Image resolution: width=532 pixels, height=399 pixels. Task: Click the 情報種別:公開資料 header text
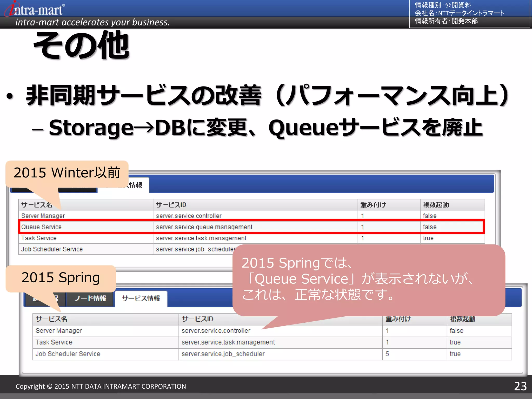443,5
